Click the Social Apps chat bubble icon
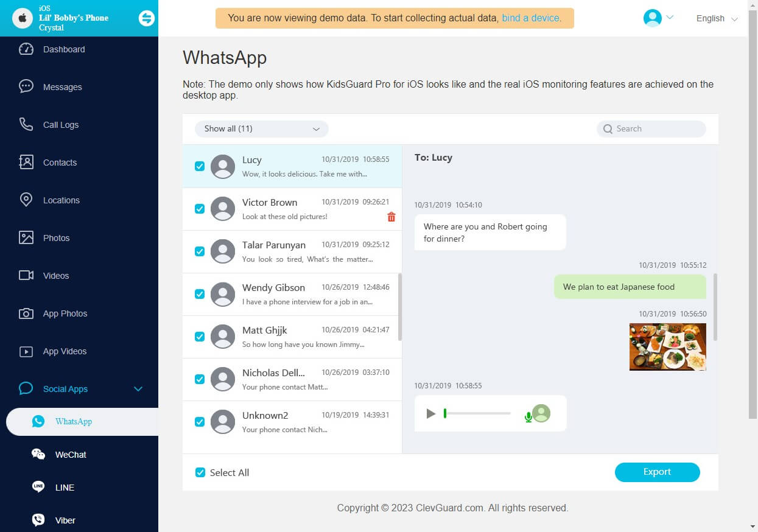The height and width of the screenshot is (532, 758). pyautogui.click(x=26, y=389)
